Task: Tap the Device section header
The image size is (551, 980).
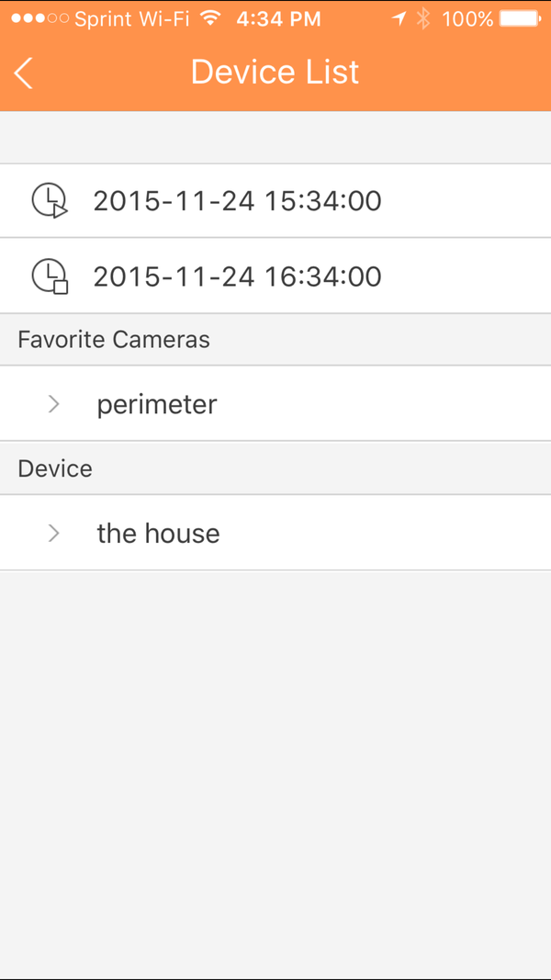Action: coord(55,468)
